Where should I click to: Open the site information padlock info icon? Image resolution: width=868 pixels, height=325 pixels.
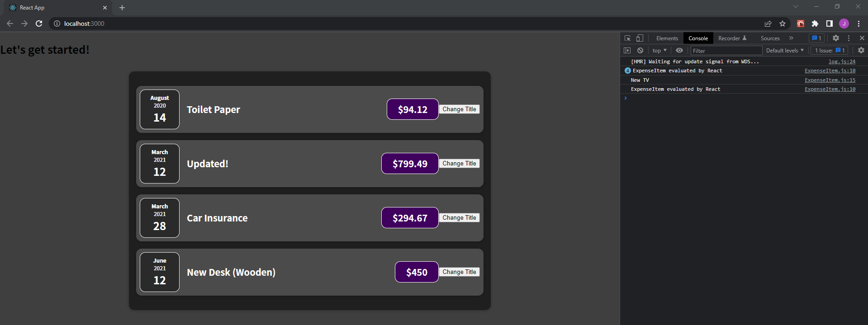(x=56, y=24)
